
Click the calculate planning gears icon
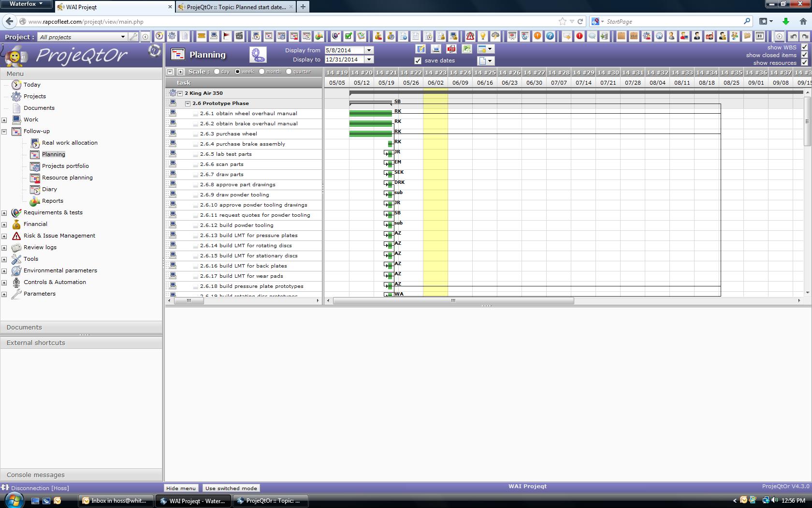pos(258,55)
